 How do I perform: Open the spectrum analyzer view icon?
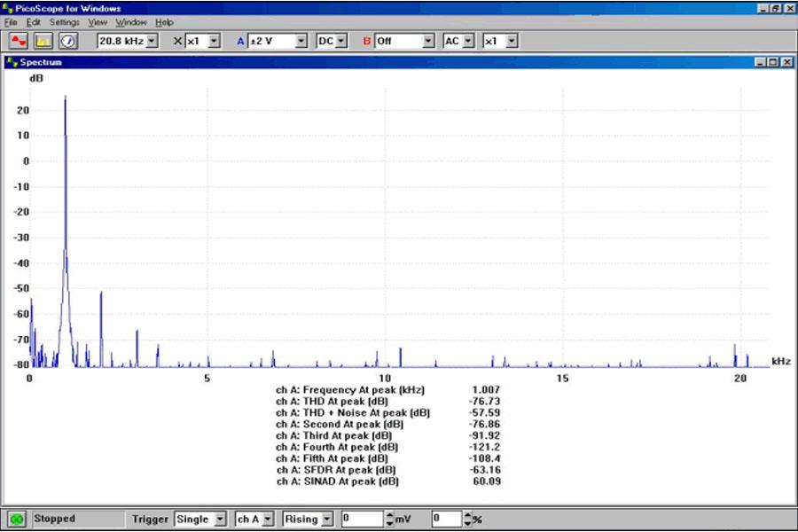[x=43, y=41]
